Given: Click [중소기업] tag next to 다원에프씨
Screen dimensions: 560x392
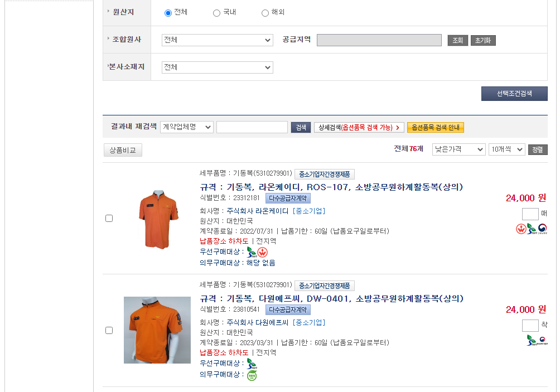Looking at the screenshot, I should coord(309,322).
